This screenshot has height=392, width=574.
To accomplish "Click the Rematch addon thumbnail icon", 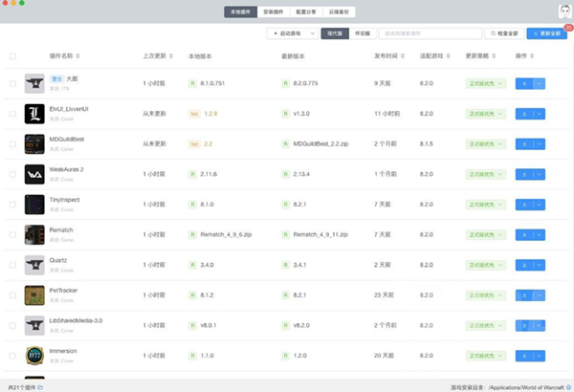I will 33,234.
